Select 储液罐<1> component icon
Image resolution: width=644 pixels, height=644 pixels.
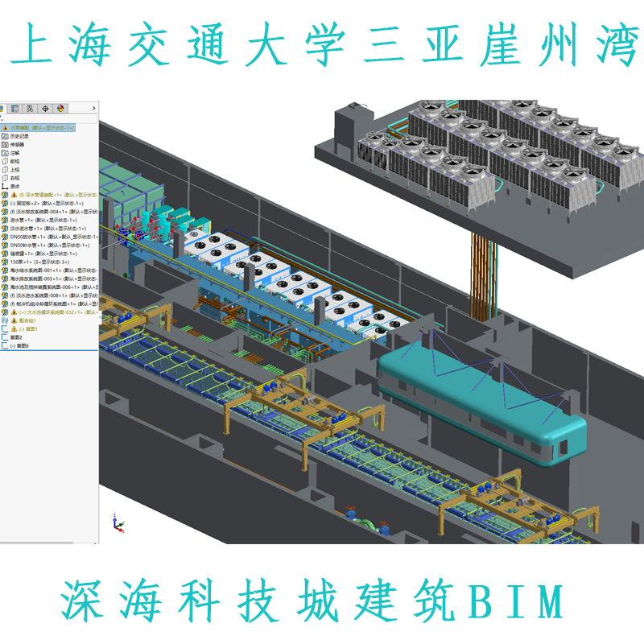click(x=5, y=254)
